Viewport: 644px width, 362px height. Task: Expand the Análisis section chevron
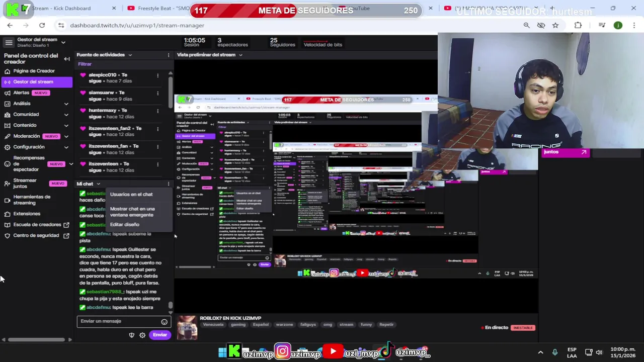[x=66, y=104]
